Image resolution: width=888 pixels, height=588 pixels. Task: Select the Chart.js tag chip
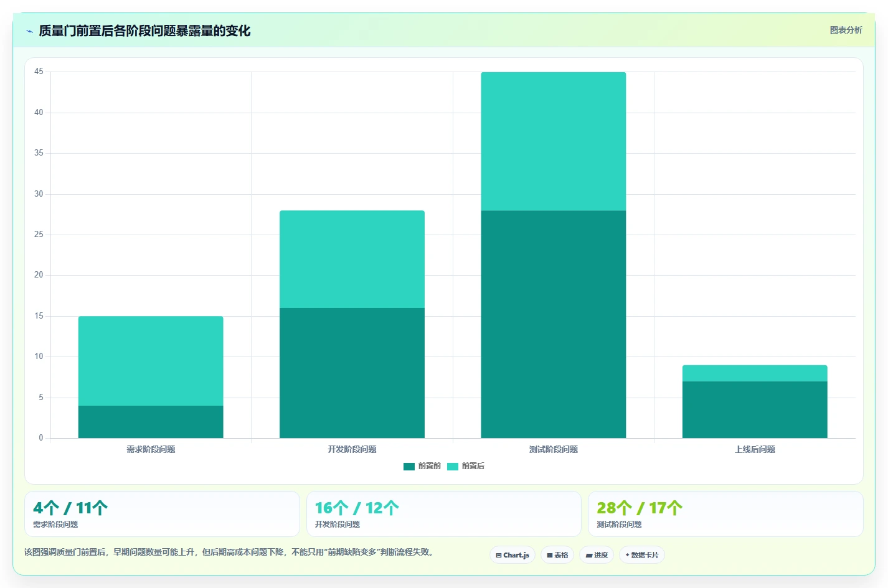[512, 555]
